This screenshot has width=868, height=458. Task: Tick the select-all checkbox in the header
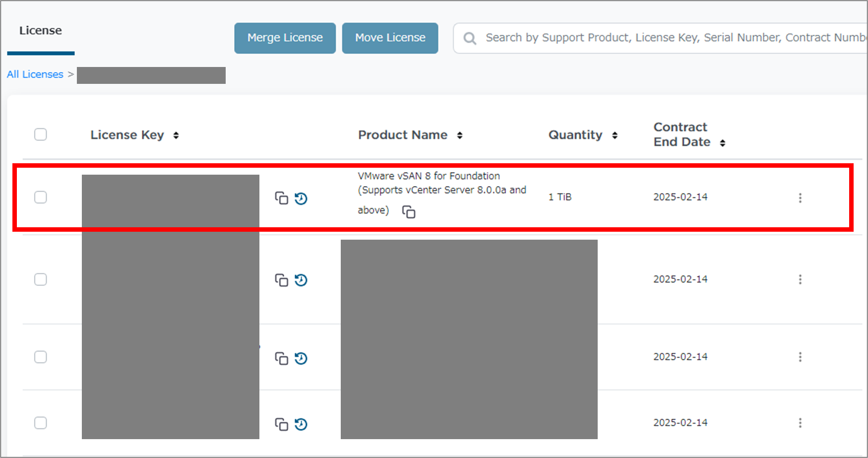pyautogui.click(x=41, y=134)
